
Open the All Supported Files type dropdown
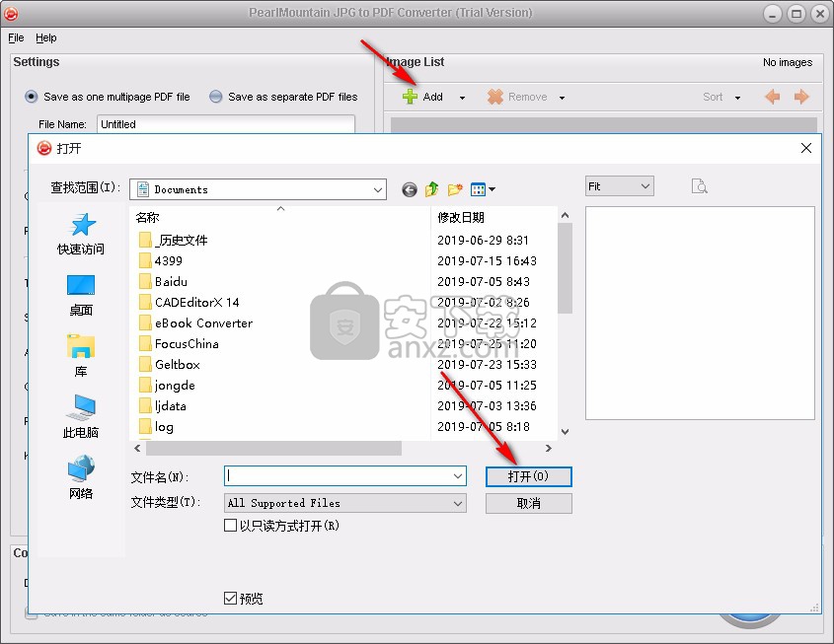coord(458,503)
